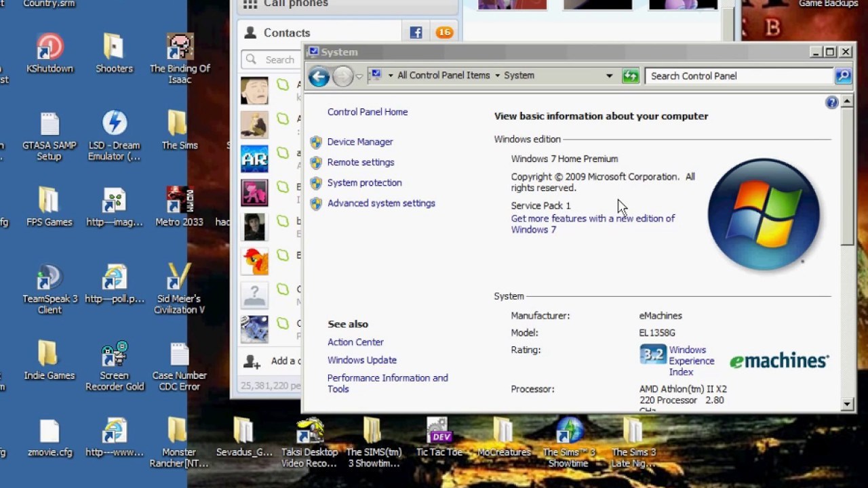Click the shield icon beside System protection
The image size is (868, 488).
[x=316, y=182]
